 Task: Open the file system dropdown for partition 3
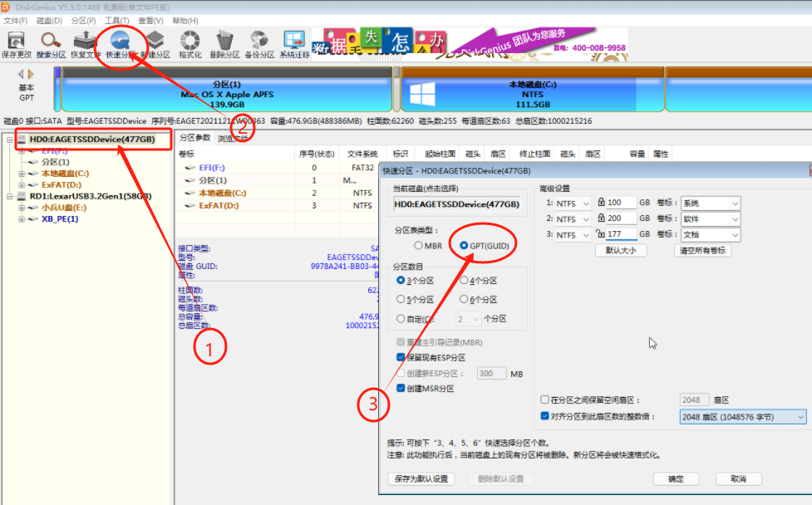tap(573, 234)
